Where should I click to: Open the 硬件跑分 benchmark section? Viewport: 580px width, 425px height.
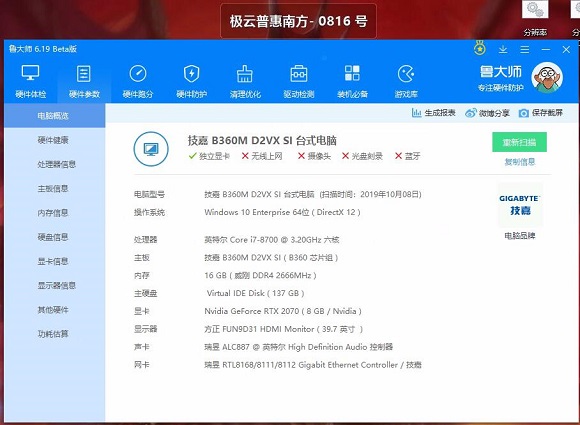(138, 82)
